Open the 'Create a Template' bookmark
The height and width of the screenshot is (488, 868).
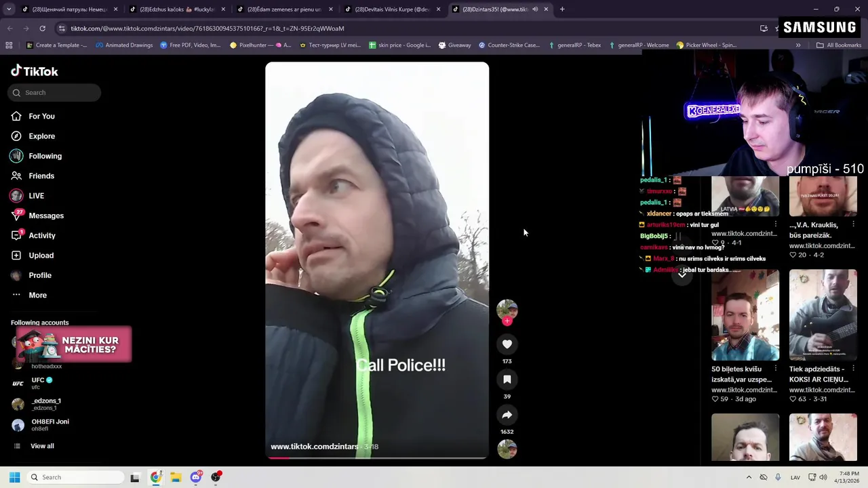point(57,45)
